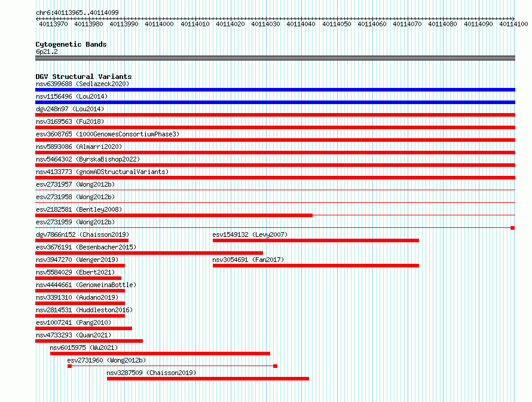Select nsv5893086 (Almarri2020) label

click(x=79, y=147)
